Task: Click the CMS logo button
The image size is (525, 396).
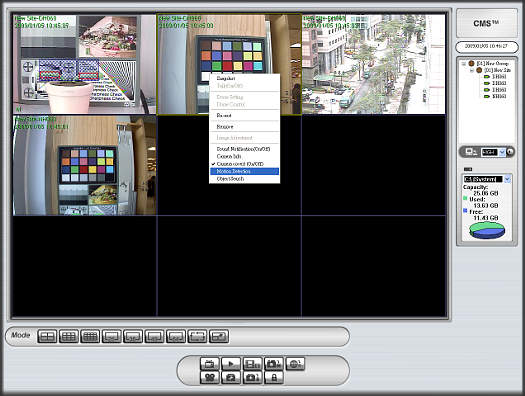Action: coord(486,23)
